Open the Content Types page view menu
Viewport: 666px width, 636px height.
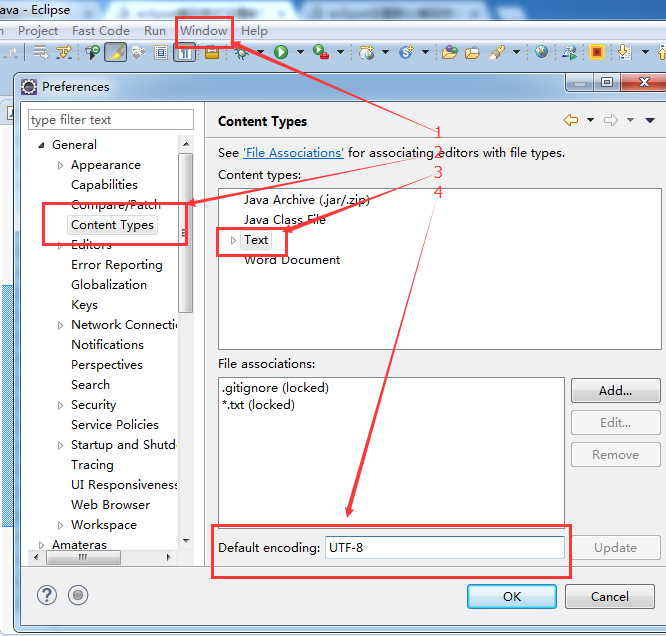click(650, 121)
